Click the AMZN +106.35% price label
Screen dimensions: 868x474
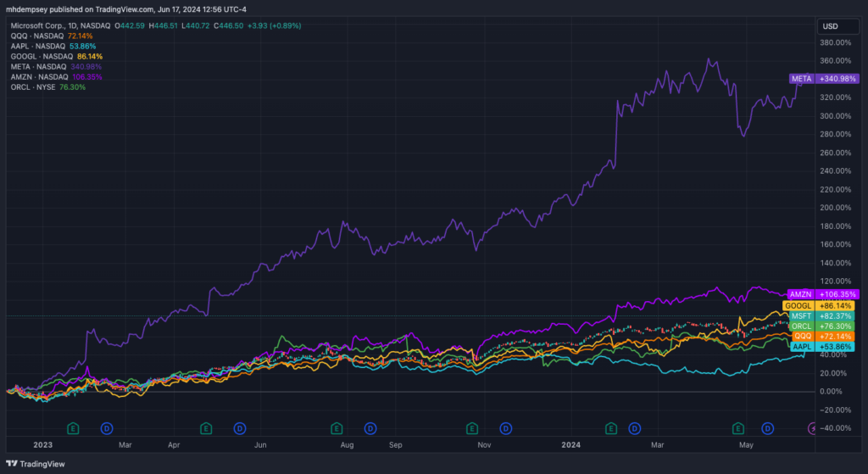point(822,294)
